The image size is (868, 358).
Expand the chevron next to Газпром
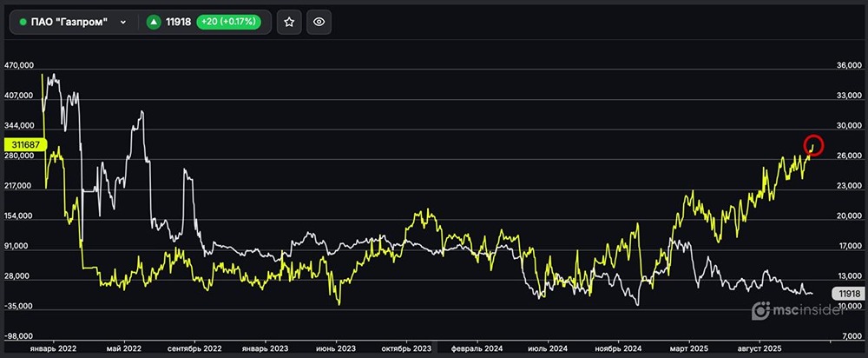click(x=123, y=22)
